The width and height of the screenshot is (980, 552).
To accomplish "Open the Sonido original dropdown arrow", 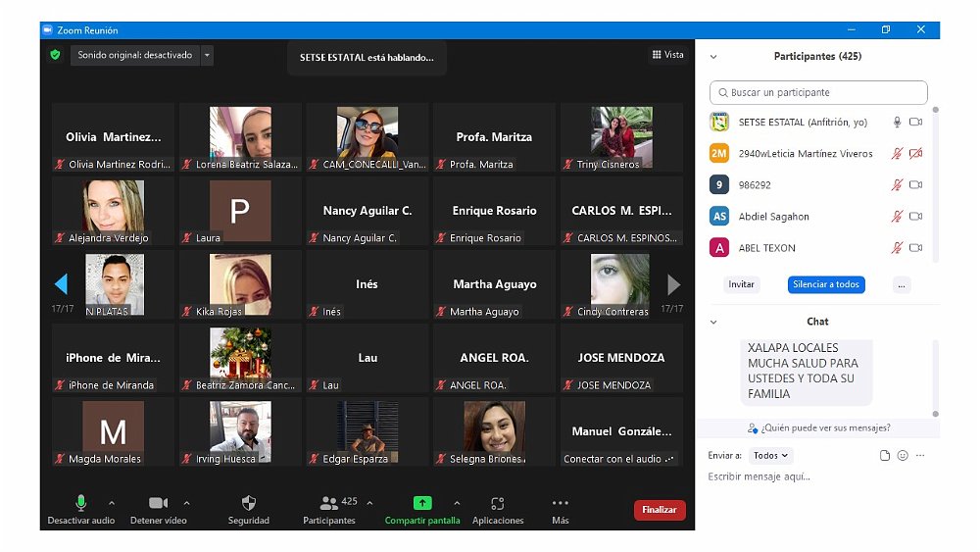I will tap(207, 55).
